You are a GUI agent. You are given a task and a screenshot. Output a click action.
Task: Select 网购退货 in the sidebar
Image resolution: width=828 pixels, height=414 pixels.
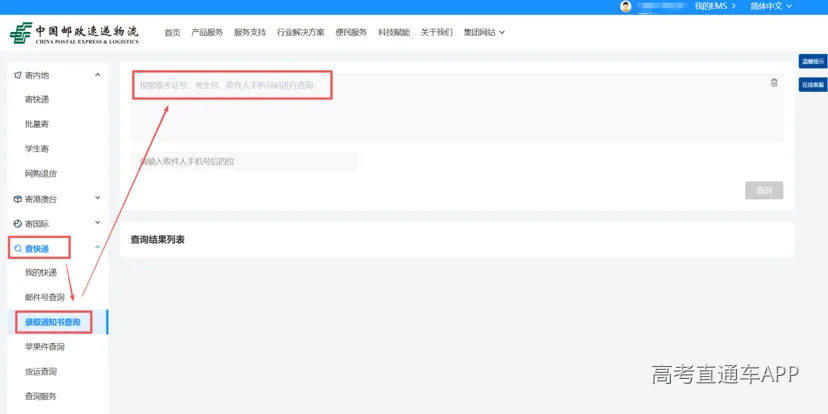pyautogui.click(x=41, y=174)
